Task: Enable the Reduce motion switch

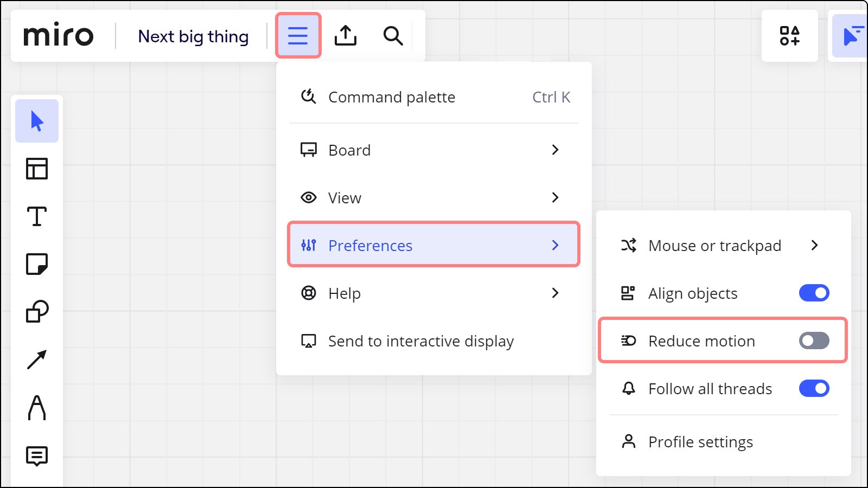Action: tap(814, 341)
